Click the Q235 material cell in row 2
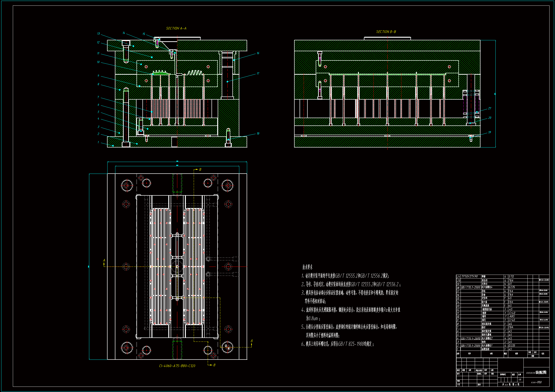 click(512, 345)
